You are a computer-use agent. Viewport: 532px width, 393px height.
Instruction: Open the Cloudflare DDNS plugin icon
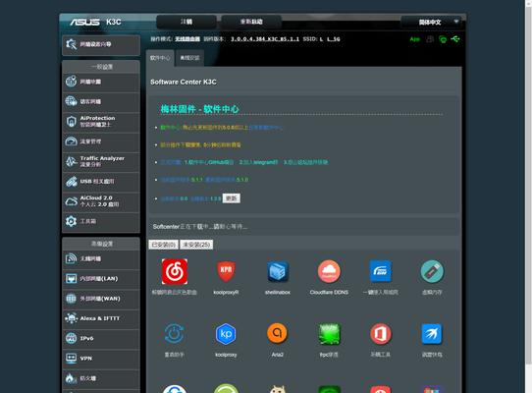coord(329,271)
